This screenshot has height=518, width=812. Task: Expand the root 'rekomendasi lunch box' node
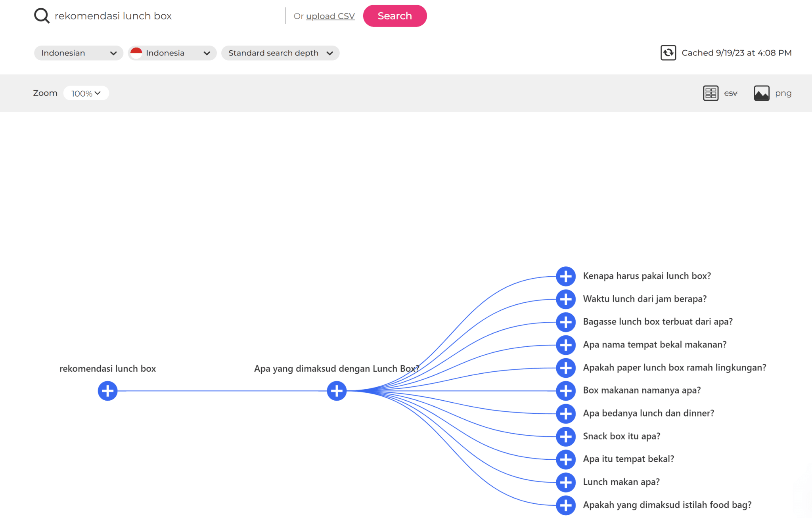[107, 391]
